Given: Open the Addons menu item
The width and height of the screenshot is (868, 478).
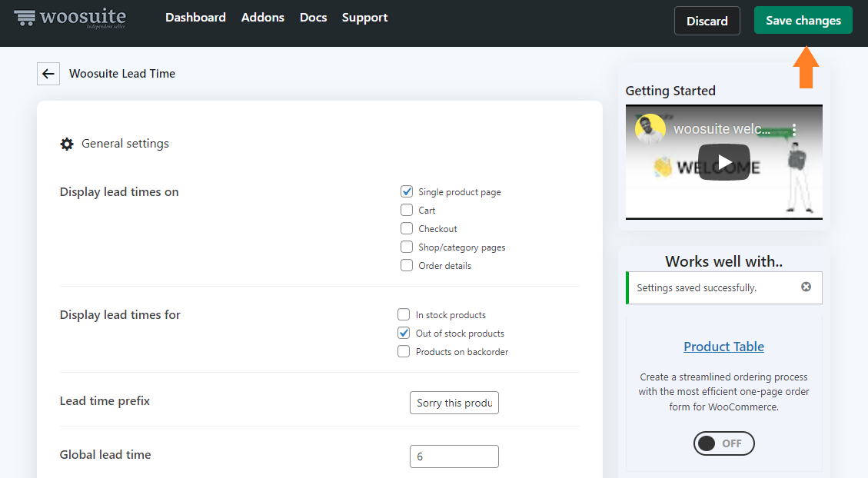Looking at the screenshot, I should click(x=262, y=18).
